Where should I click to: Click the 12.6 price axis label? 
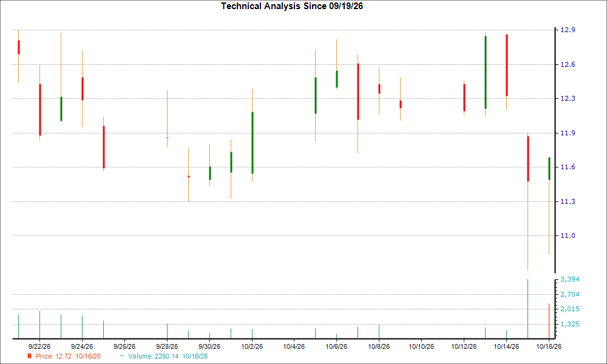tap(568, 64)
